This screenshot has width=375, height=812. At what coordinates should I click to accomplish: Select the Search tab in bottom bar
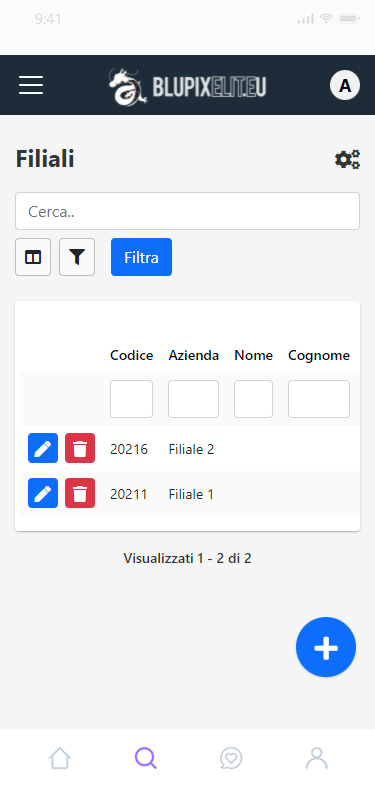[x=146, y=758]
